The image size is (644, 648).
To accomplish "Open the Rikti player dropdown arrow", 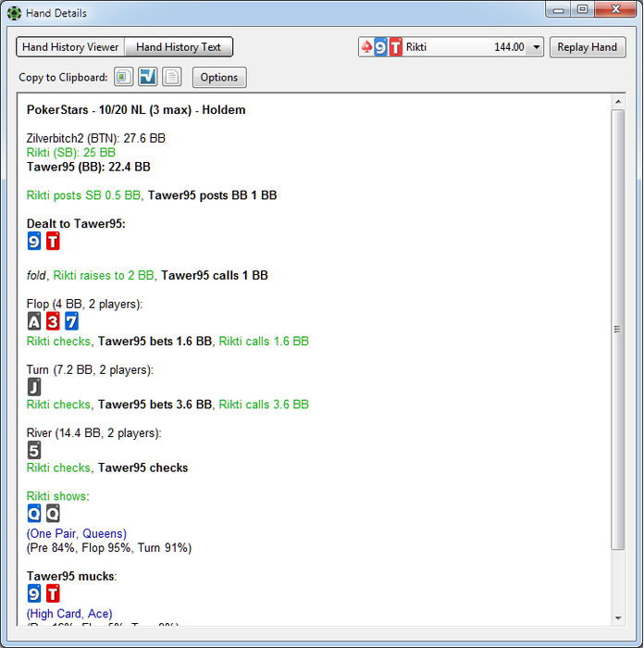I will (x=536, y=47).
